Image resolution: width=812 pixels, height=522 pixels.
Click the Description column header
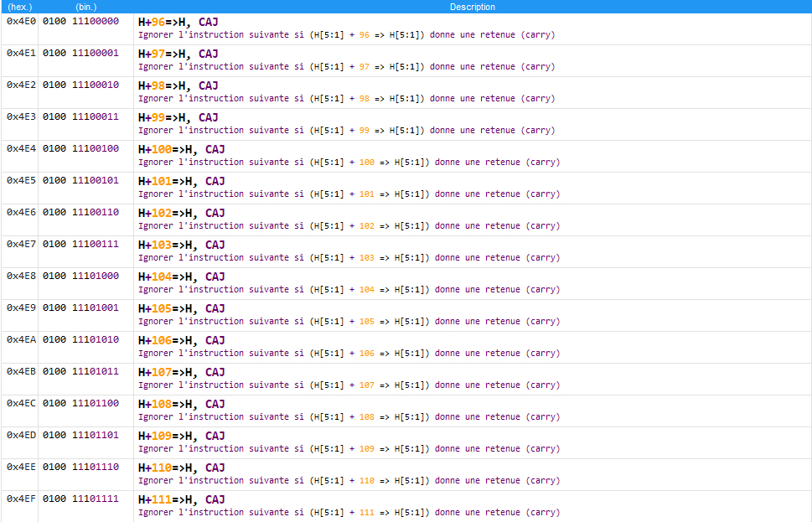(x=473, y=7)
